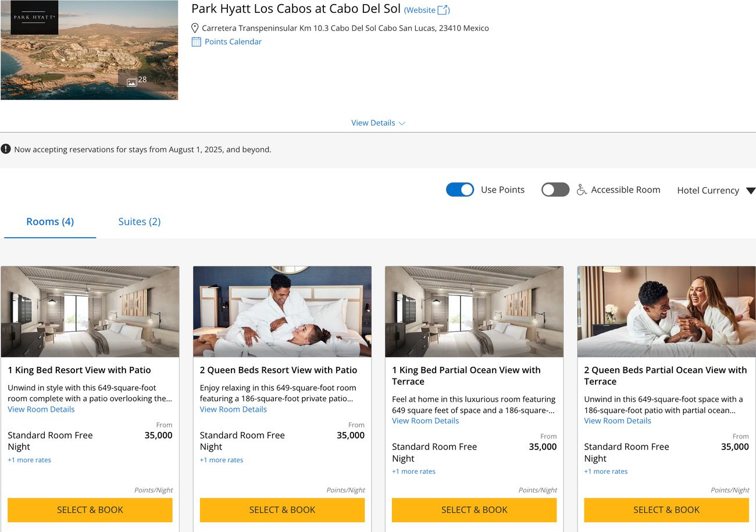Open View Room Details for 2 Queen Beds Resort View
Screen dimensions: 756x532
pyautogui.click(x=233, y=409)
